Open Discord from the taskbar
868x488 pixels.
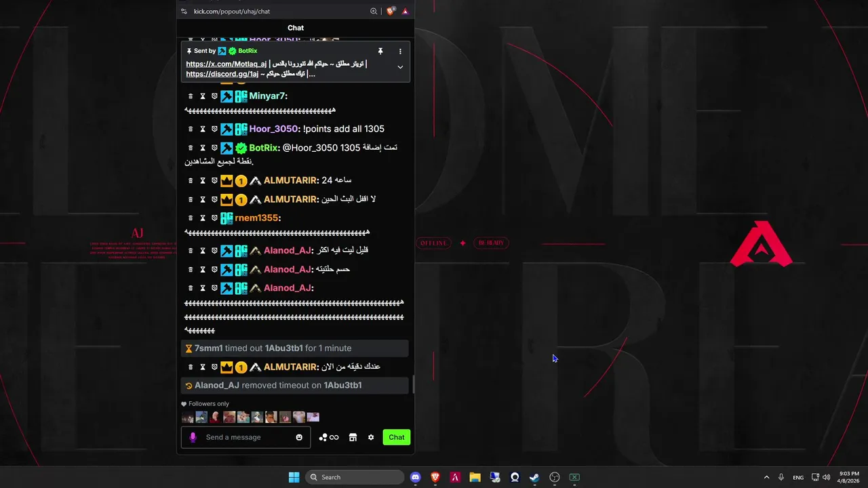pos(416,477)
